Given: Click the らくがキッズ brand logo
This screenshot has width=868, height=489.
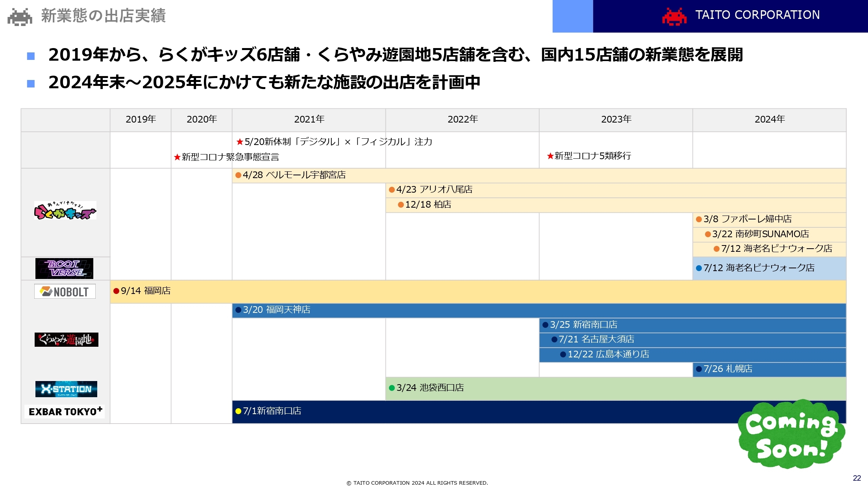Looking at the screenshot, I should coord(65,210).
